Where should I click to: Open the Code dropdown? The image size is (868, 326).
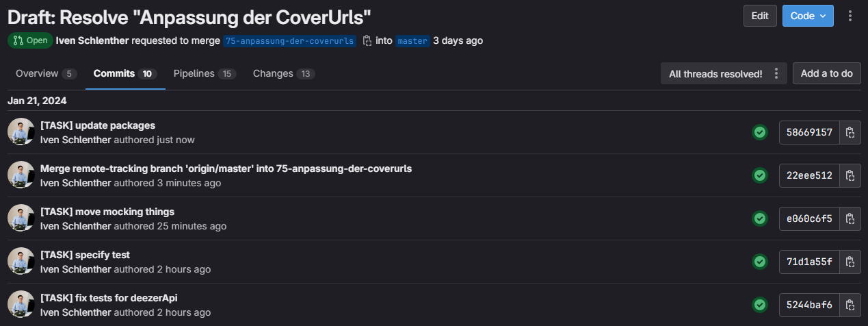tap(807, 16)
